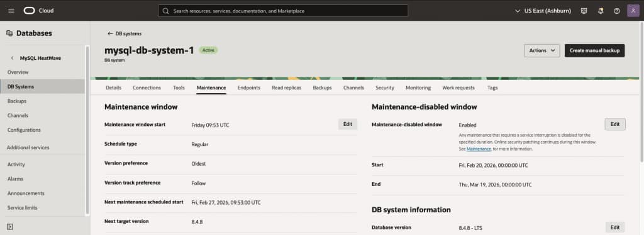Open the user profile avatar
644x235 pixels.
(x=633, y=11)
